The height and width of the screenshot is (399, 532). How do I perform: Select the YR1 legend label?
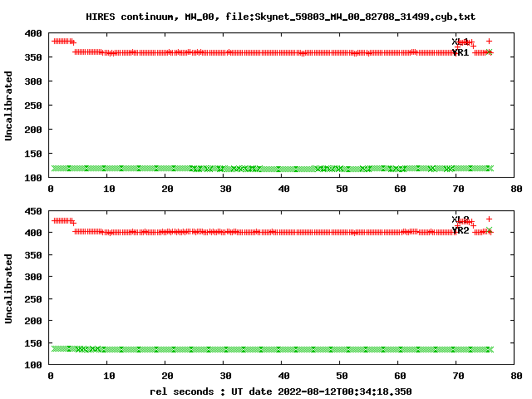tap(461, 52)
